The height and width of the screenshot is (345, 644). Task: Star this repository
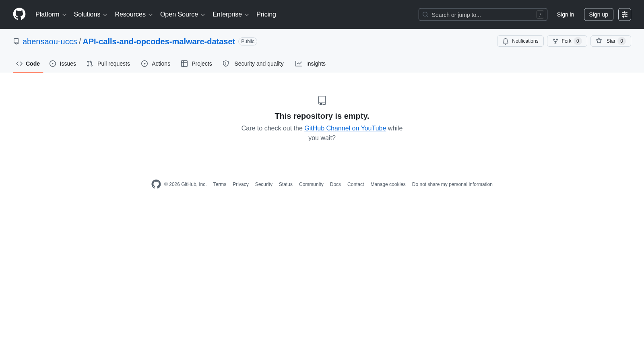point(611,41)
